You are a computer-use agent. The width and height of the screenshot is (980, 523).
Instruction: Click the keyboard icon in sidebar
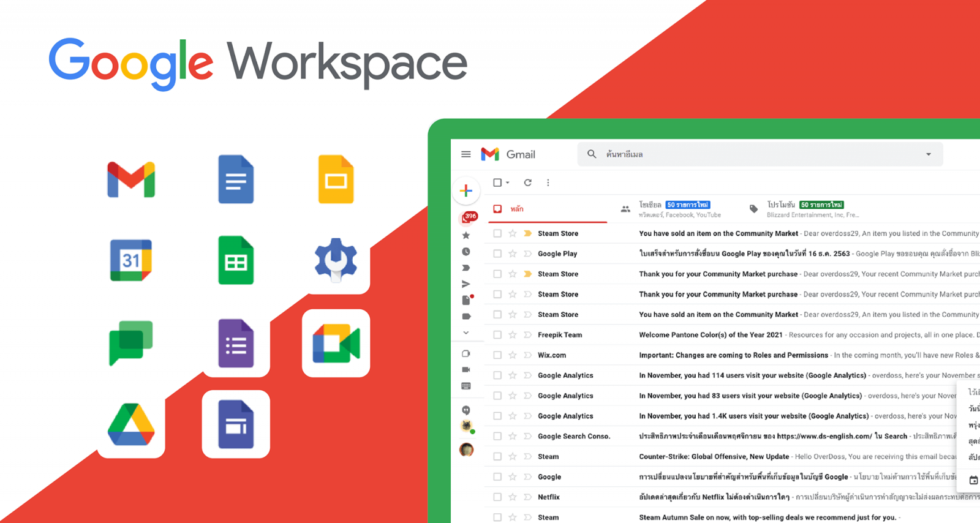[466, 386]
